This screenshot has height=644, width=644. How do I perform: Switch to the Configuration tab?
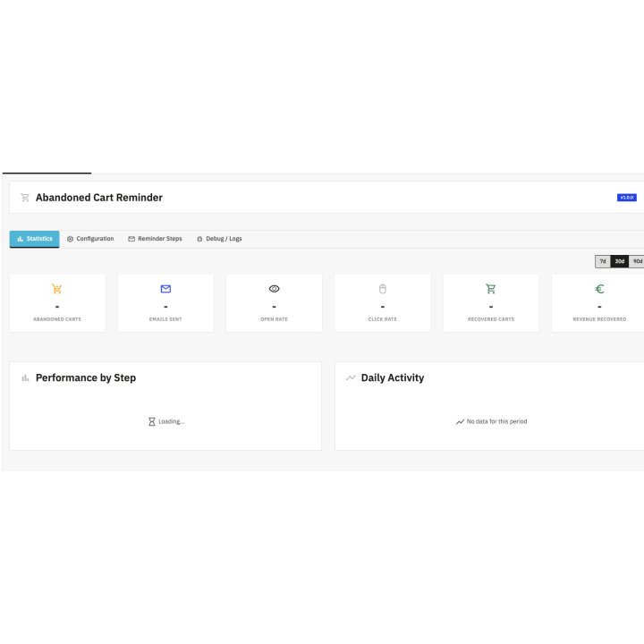point(90,239)
